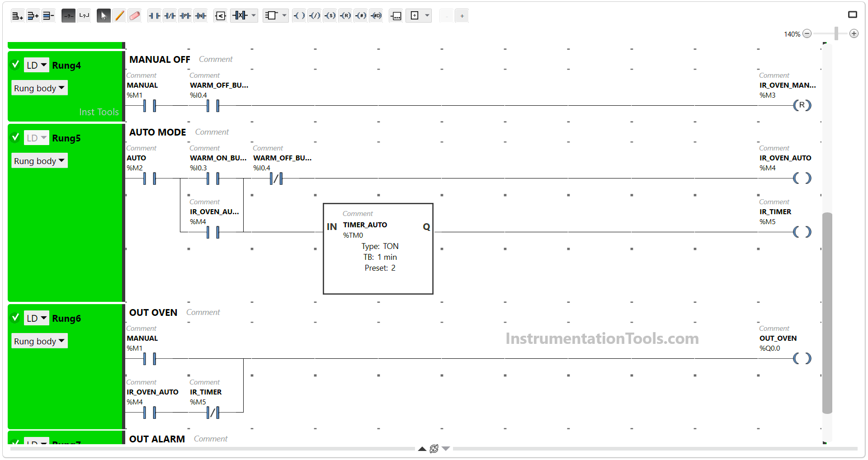868x460 pixels.
Task: Insert a negated output coil
Action: tap(315, 16)
